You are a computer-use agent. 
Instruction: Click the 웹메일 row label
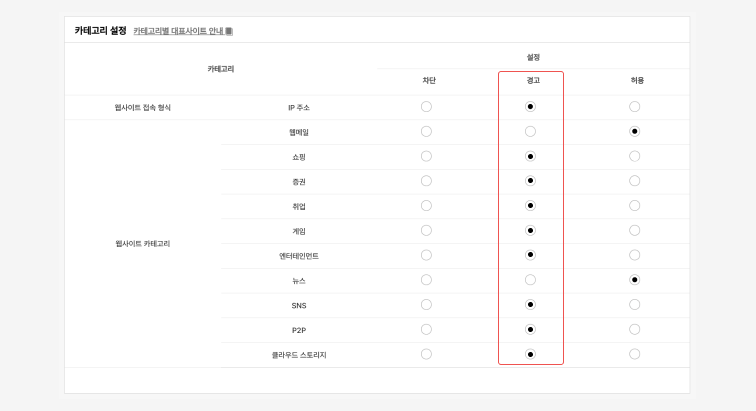(299, 132)
